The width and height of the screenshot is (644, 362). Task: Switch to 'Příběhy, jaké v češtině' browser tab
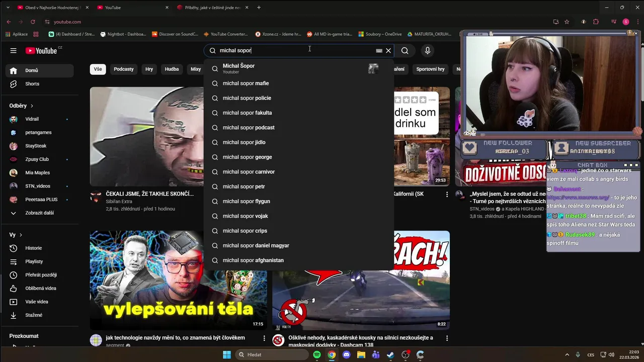tap(213, 8)
